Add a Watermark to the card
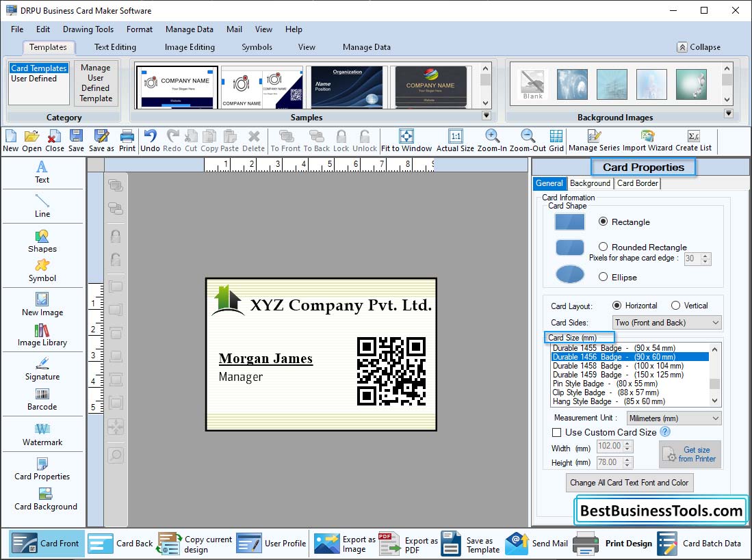This screenshot has width=752, height=560. (x=42, y=434)
